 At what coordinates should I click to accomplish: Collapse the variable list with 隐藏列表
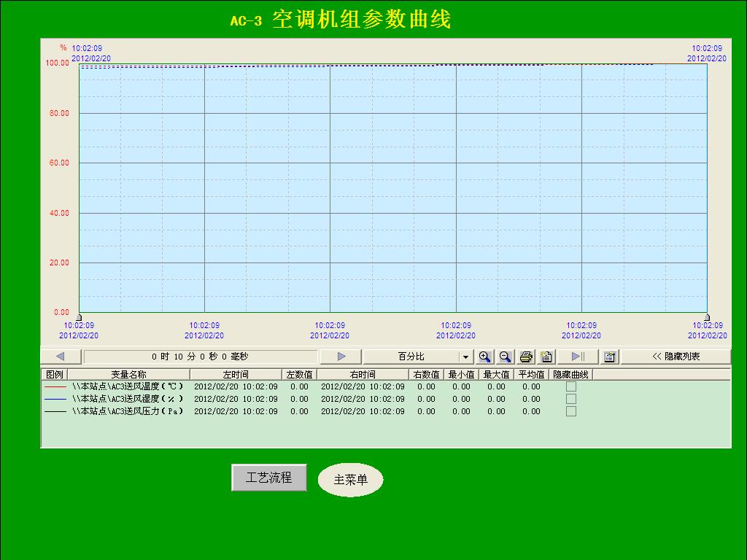676,357
